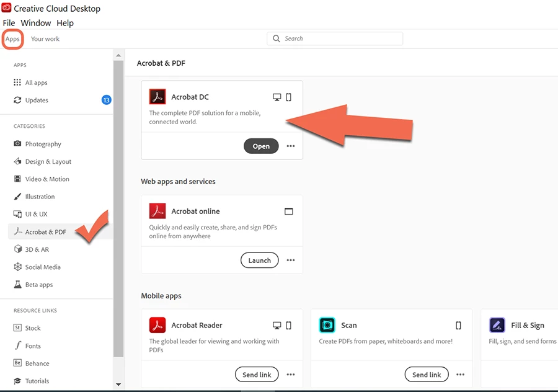558x392 pixels.
Task: Switch to the Apps tab
Action: pos(12,39)
